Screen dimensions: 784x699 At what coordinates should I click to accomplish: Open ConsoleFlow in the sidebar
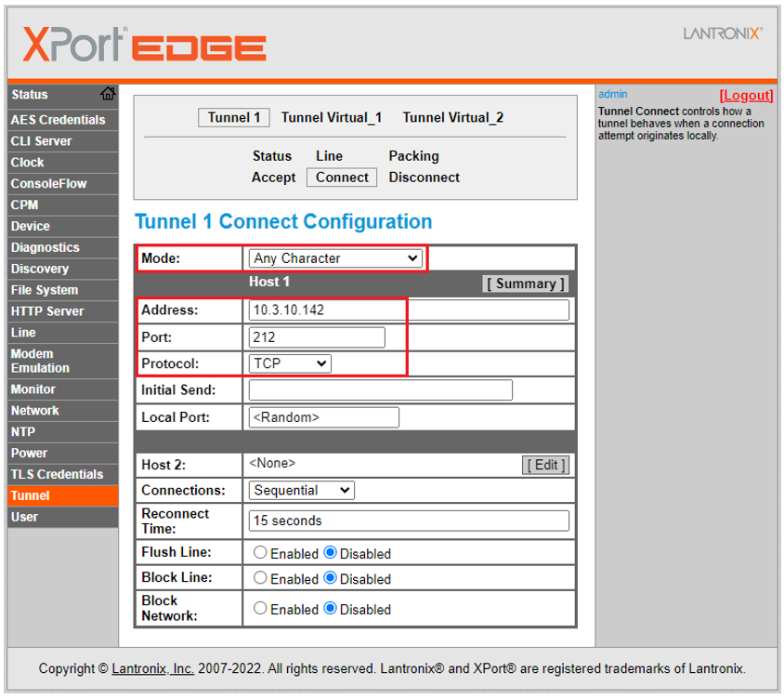click(63, 184)
